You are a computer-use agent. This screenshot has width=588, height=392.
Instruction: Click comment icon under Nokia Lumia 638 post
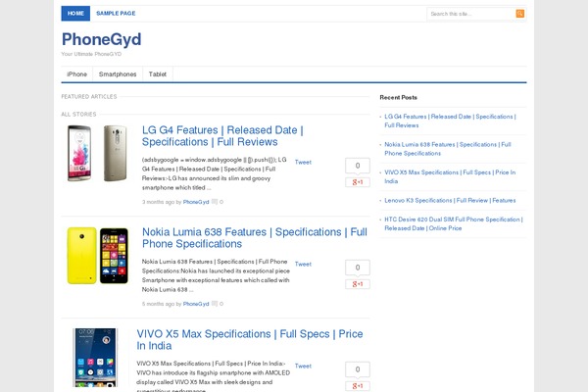click(x=215, y=304)
